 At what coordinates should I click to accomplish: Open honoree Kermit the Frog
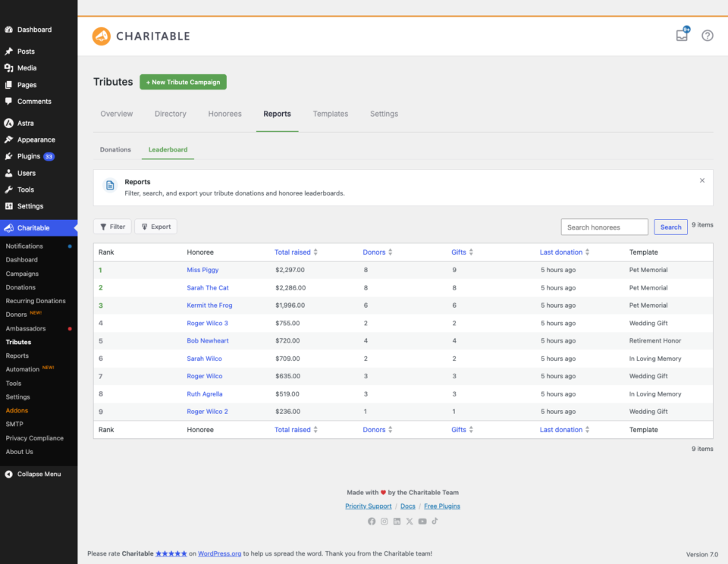[209, 305]
